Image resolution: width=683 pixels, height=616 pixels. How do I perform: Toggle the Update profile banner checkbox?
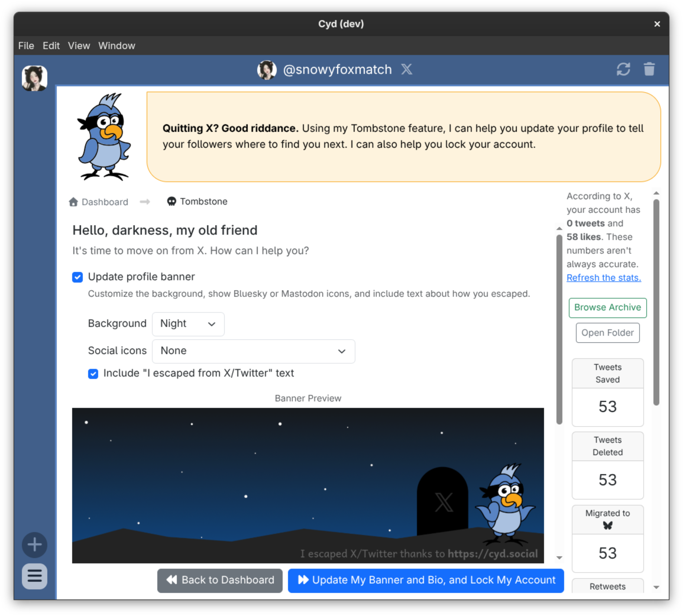77,277
